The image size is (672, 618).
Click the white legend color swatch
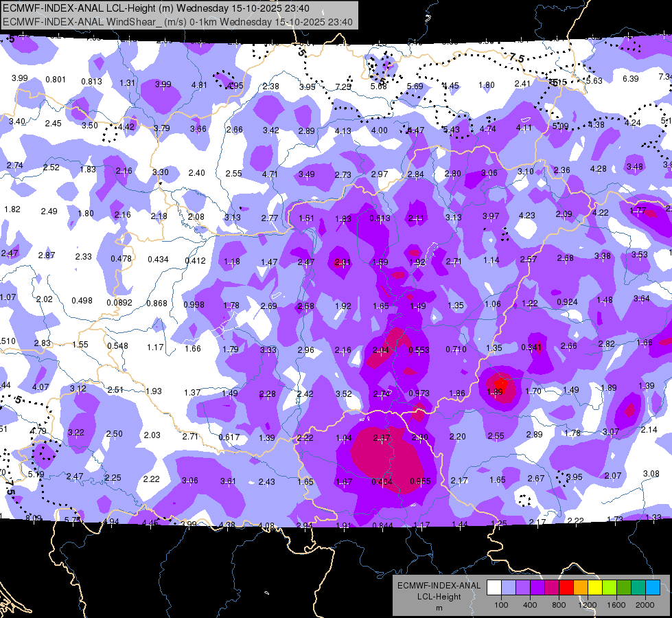tap(494, 587)
